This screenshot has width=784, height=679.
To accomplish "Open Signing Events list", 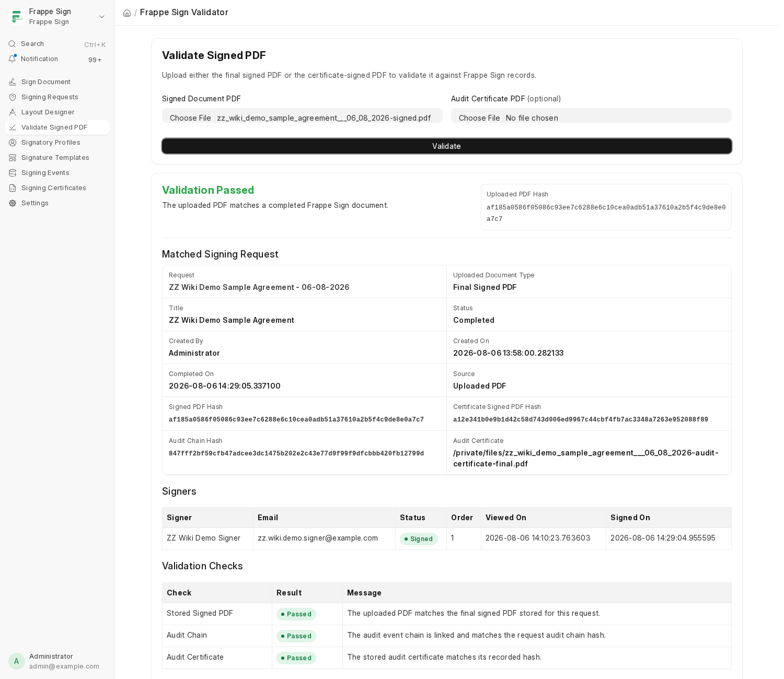I will pyautogui.click(x=57, y=173).
